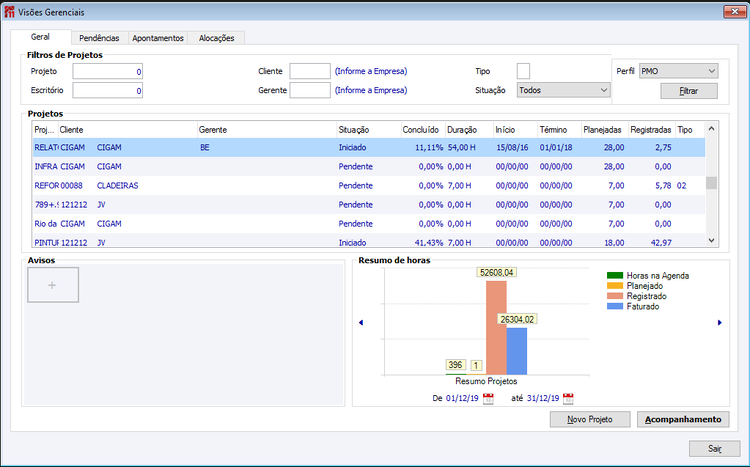Click the 5,78 registradas value
The height and width of the screenshot is (467, 750).
663,186
